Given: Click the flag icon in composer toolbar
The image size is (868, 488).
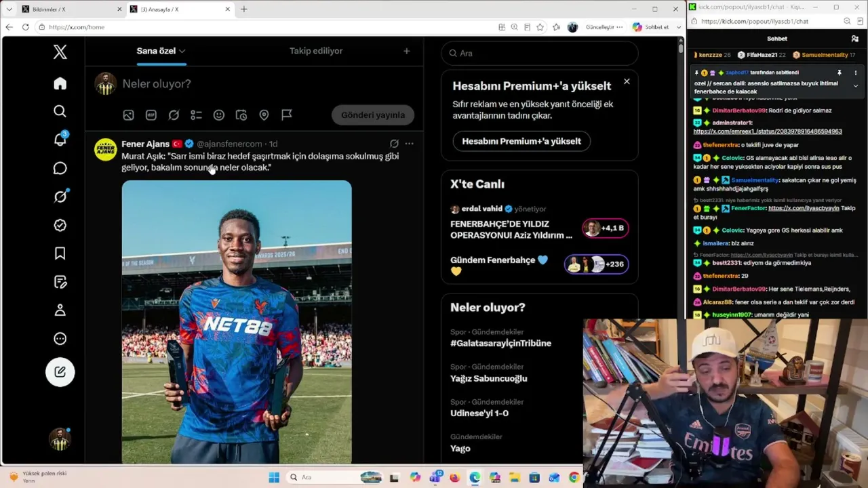Looking at the screenshot, I should [287, 115].
